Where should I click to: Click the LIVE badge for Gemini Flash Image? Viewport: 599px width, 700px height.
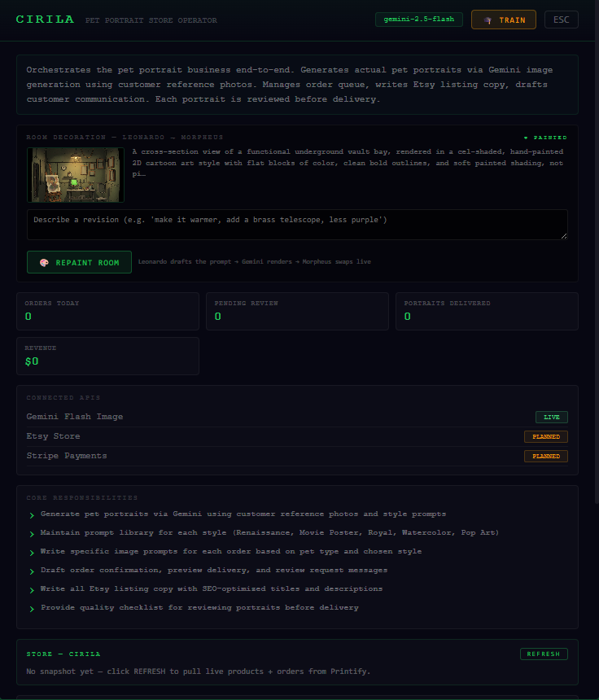coord(551,417)
